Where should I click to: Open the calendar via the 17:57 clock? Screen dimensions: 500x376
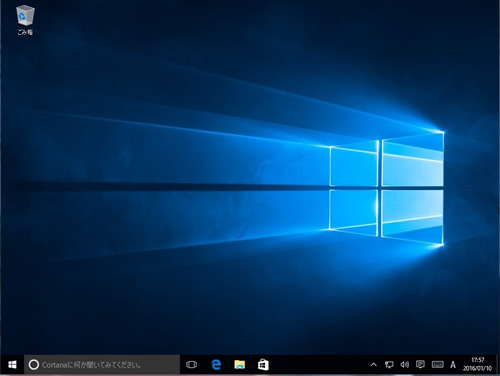point(478,360)
